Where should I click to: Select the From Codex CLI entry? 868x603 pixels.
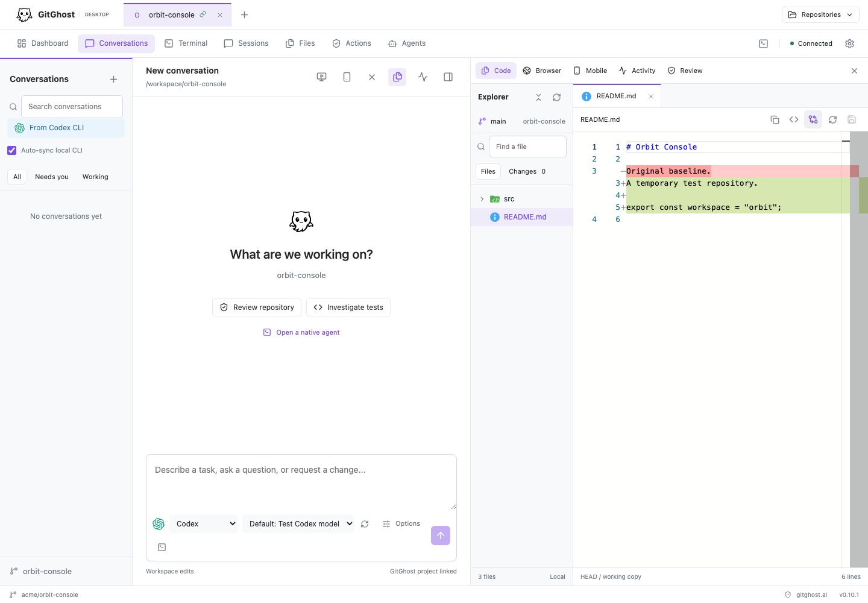(x=66, y=128)
